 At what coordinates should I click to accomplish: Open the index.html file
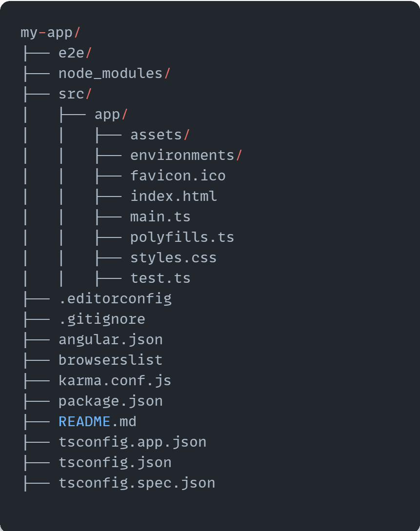pos(173,196)
